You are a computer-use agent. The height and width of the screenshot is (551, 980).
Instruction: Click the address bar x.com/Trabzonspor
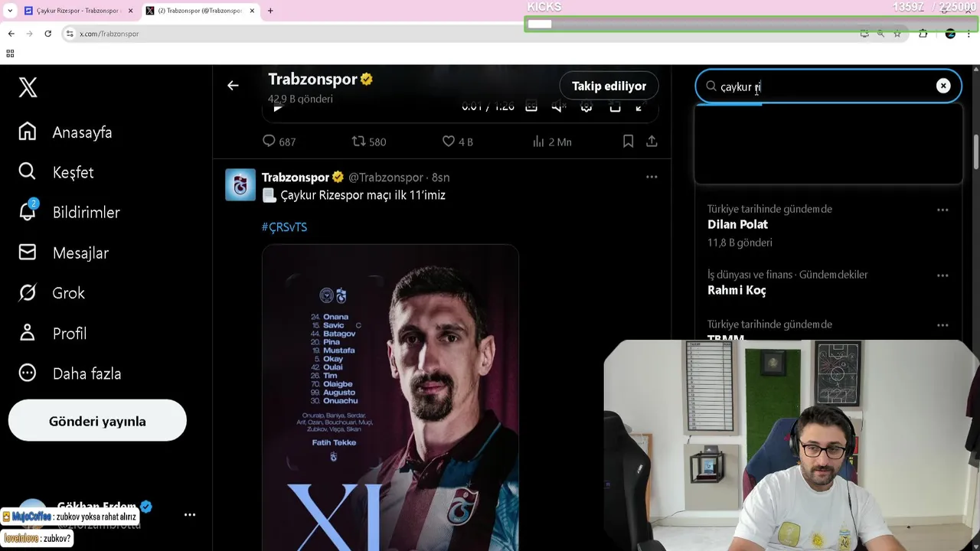click(109, 34)
